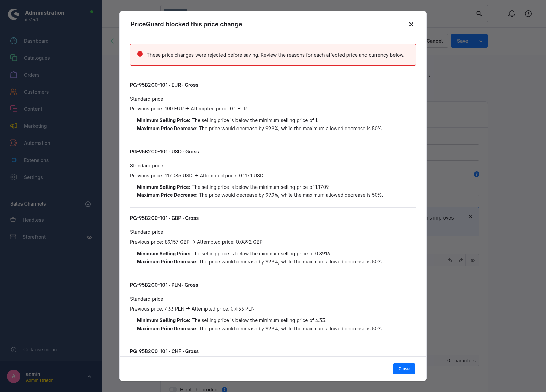Click the blue Close button
The height and width of the screenshot is (392, 546).
tap(404, 369)
